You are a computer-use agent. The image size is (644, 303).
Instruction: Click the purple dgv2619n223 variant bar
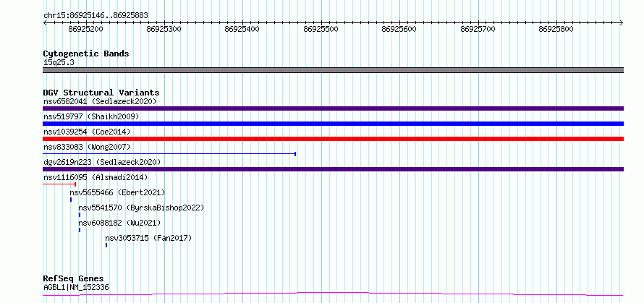(333, 169)
